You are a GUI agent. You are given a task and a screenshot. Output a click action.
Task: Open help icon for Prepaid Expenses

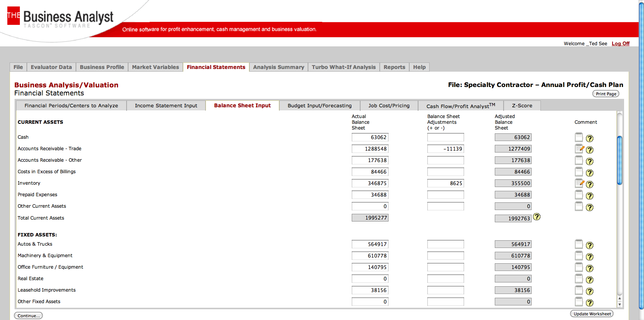(590, 196)
